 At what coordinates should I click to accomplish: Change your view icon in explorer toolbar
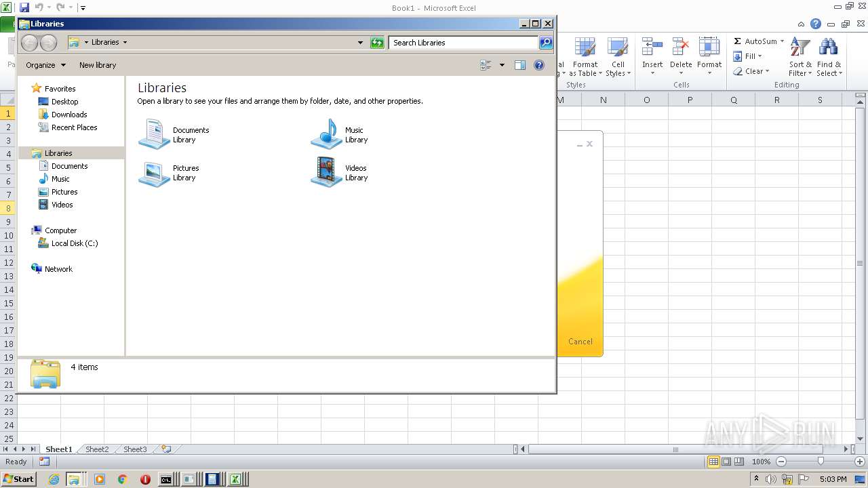(486, 65)
